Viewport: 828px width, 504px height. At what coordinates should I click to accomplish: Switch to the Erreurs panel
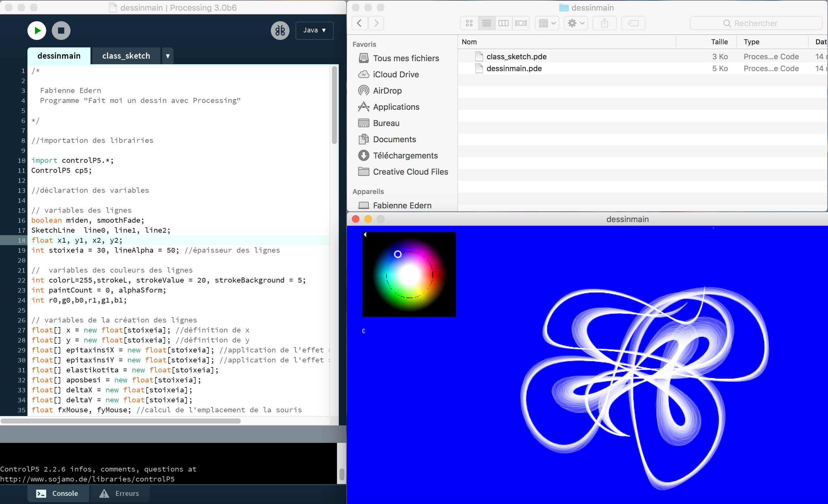point(119,493)
